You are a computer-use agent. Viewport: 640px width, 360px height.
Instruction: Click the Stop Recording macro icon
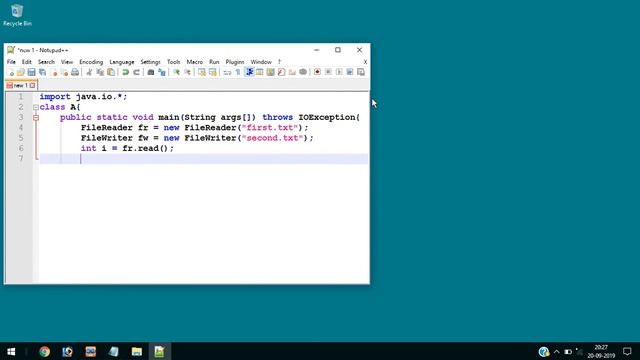point(328,72)
